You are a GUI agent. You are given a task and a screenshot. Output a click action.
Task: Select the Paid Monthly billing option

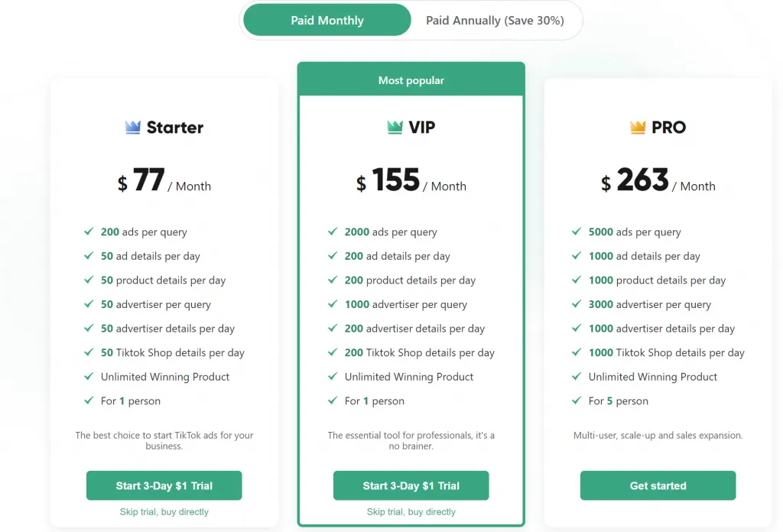[327, 20]
